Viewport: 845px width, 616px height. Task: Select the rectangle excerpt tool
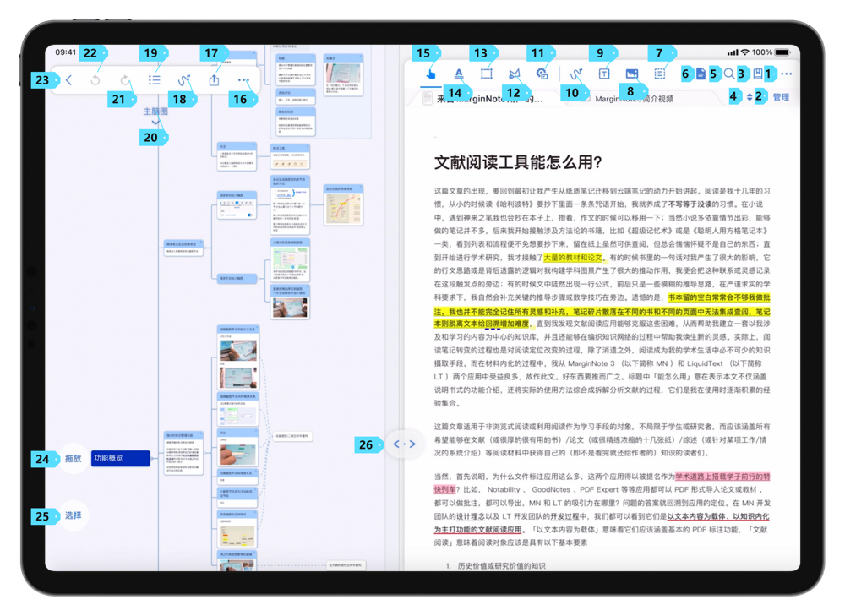pyautogui.click(x=486, y=74)
